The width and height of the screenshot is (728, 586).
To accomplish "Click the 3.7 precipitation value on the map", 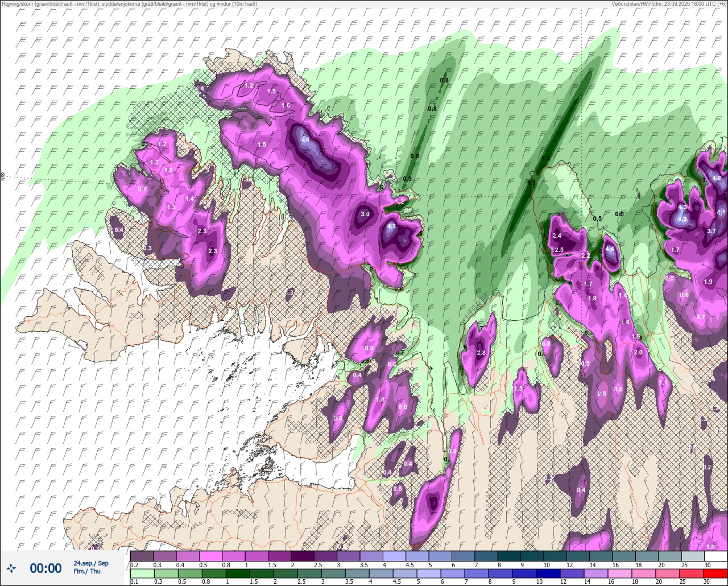I will 712,232.
